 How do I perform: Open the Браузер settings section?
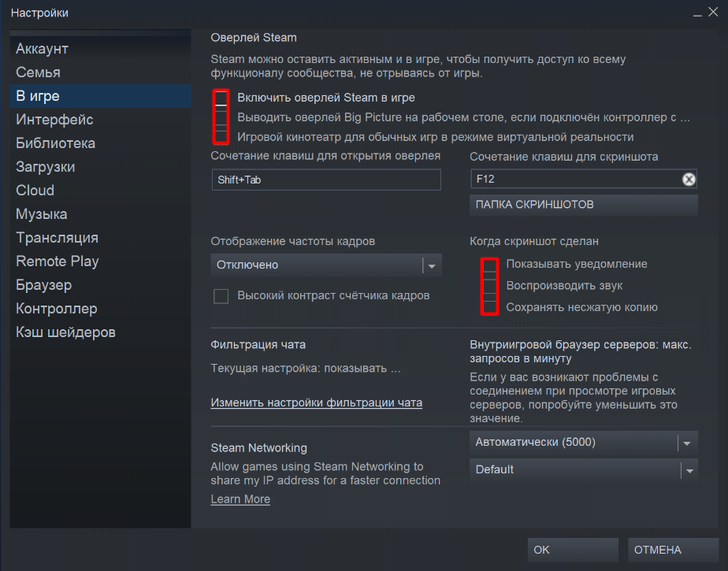point(100,285)
